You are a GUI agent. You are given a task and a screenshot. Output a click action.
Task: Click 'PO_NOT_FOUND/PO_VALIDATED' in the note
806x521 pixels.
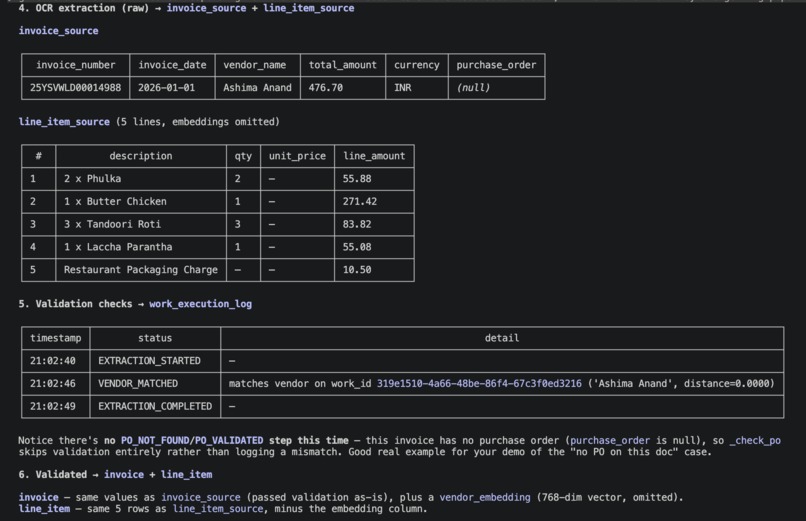coord(192,440)
